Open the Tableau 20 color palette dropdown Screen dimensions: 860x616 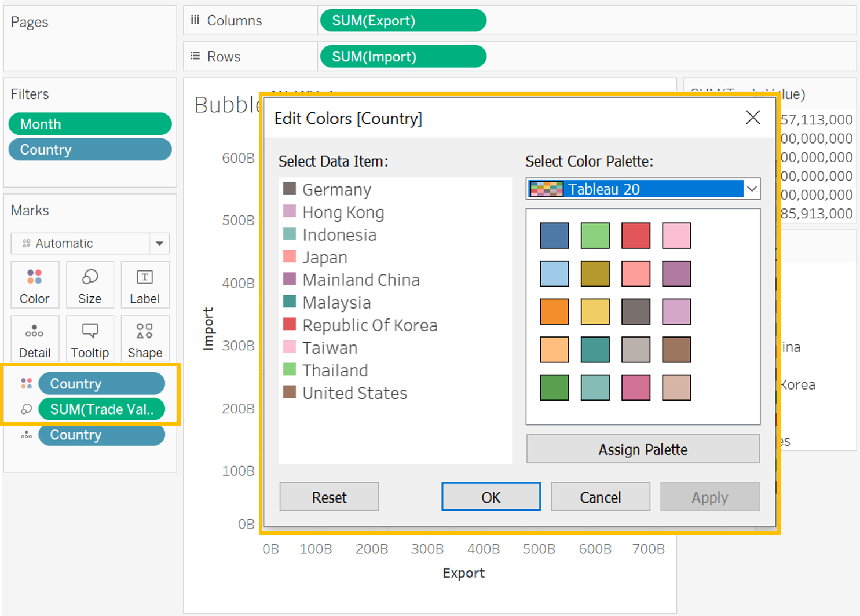[752, 189]
